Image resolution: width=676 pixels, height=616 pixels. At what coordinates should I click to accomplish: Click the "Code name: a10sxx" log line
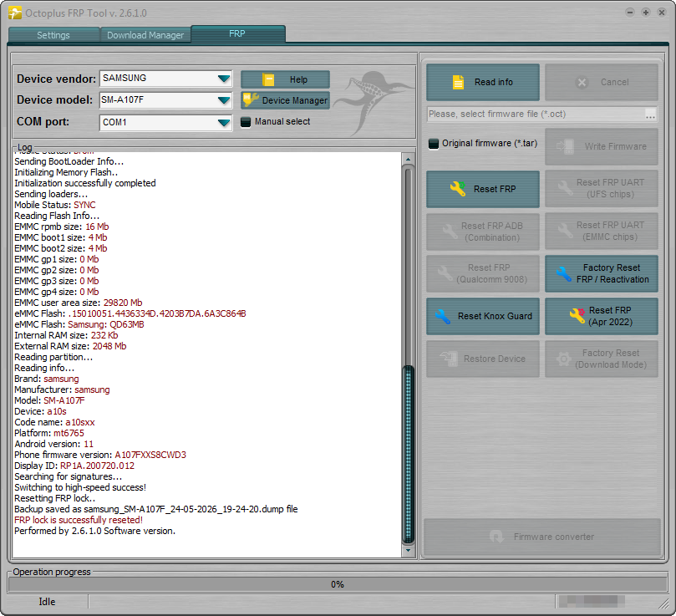54,422
